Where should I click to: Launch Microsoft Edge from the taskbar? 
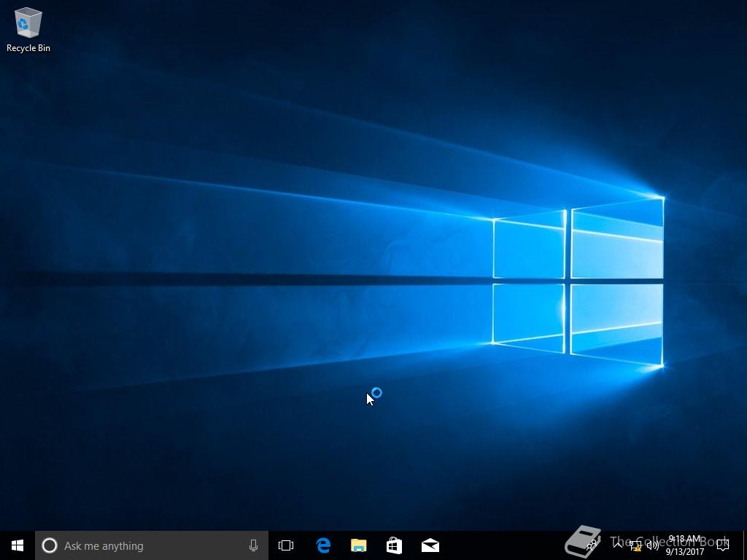pyautogui.click(x=323, y=545)
